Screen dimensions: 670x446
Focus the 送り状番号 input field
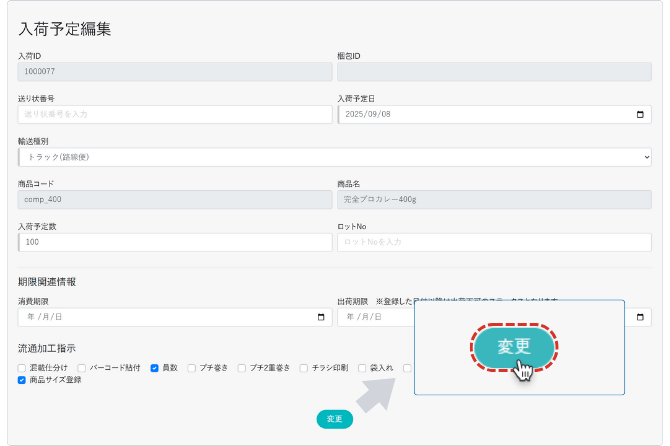pos(175,114)
